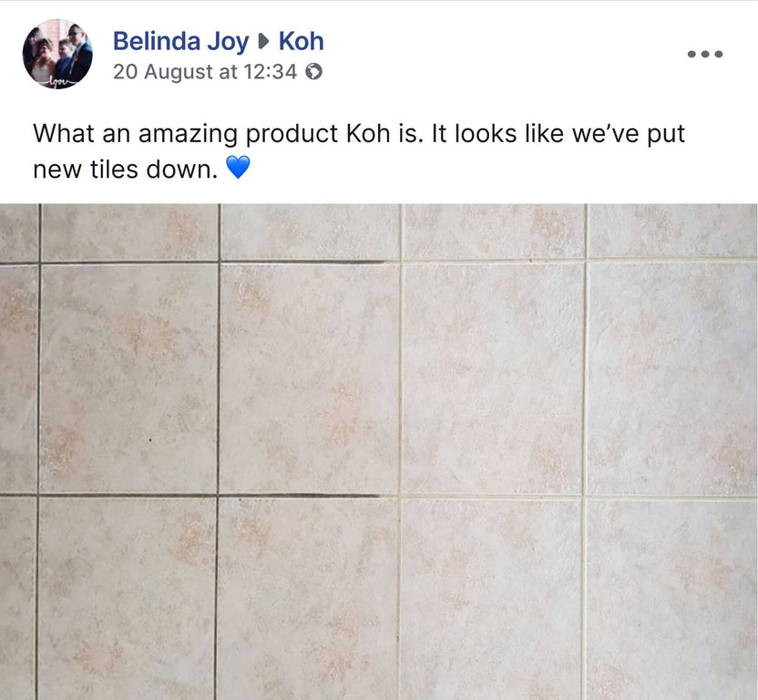Click the blue heart emoji
758x700 pixels.
pyautogui.click(x=238, y=168)
